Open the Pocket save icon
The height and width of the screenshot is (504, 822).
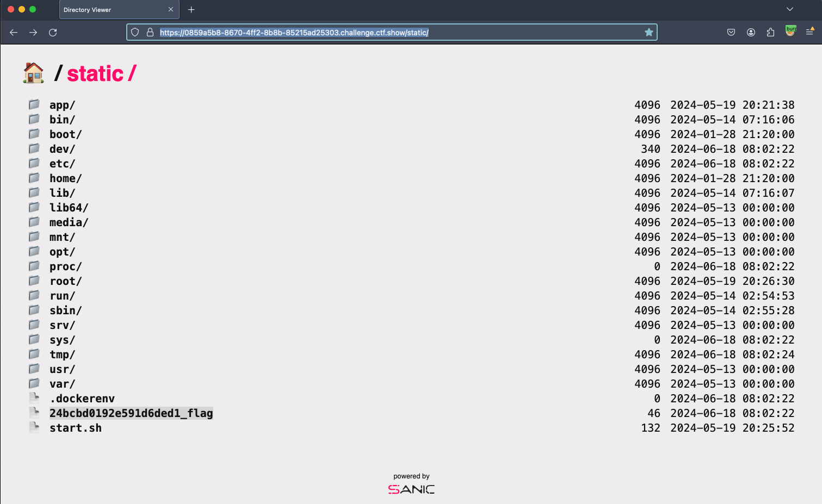(731, 33)
